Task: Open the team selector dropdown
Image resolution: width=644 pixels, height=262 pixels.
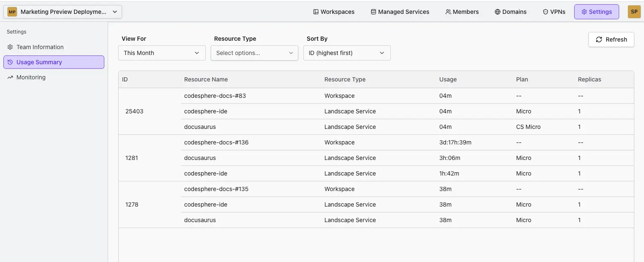Action: 63,12
